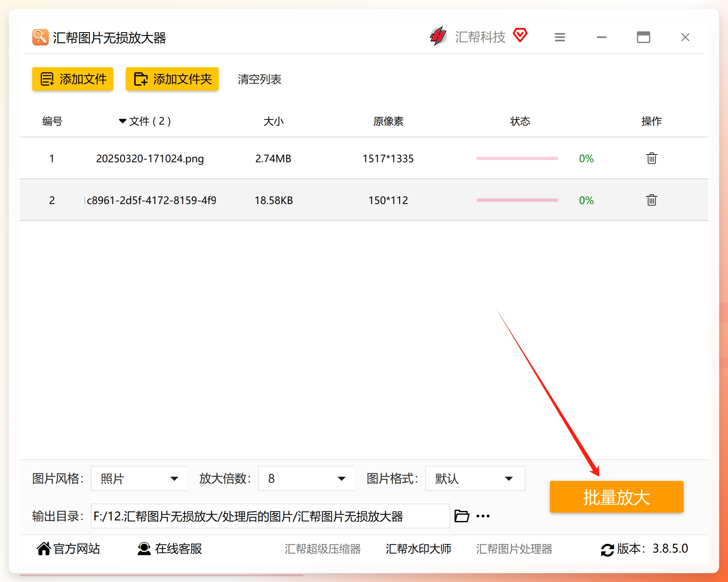Open the 汇帮图片处理器 link
The height and width of the screenshot is (582, 728).
click(514, 549)
